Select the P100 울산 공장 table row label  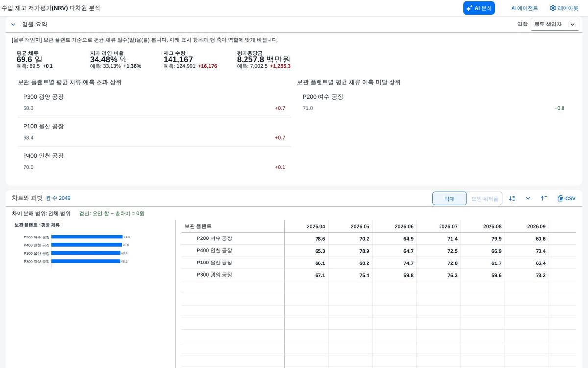[214, 263]
